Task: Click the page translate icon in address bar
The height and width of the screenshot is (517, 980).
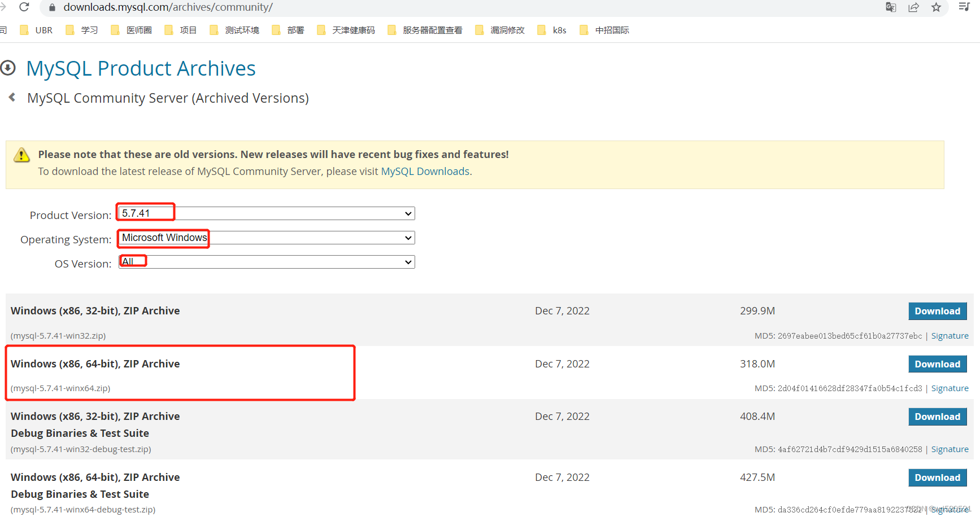Action: pyautogui.click(x=891, y=7)
